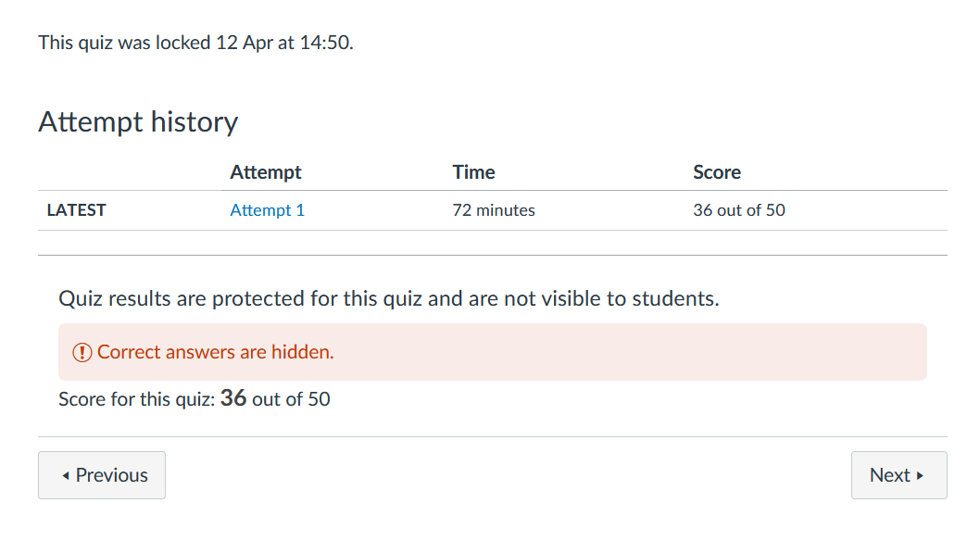
Task: Click empty area of pink alert banner
Action: coord(648,352)
